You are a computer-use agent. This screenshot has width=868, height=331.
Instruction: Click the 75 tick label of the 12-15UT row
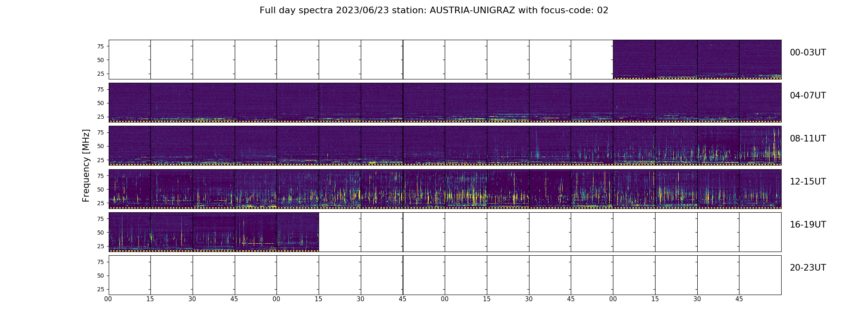(x=100, y=176)
